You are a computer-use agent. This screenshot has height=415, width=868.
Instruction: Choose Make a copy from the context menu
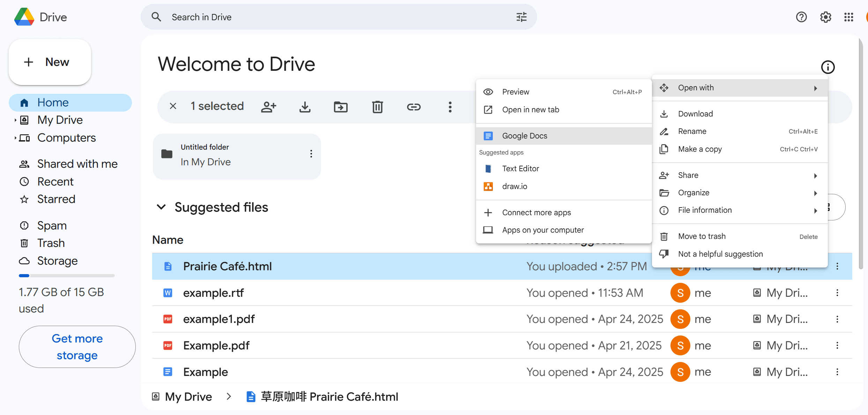tap(700, 149)
